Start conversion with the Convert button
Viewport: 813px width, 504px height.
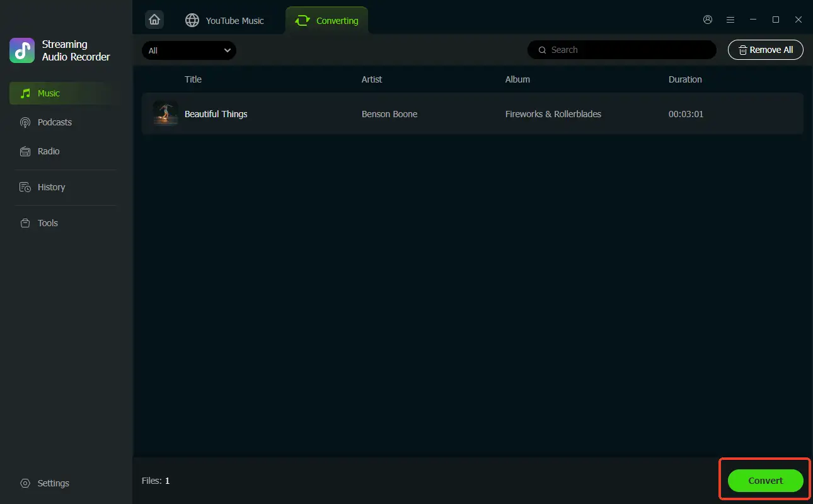click(766, 481)
